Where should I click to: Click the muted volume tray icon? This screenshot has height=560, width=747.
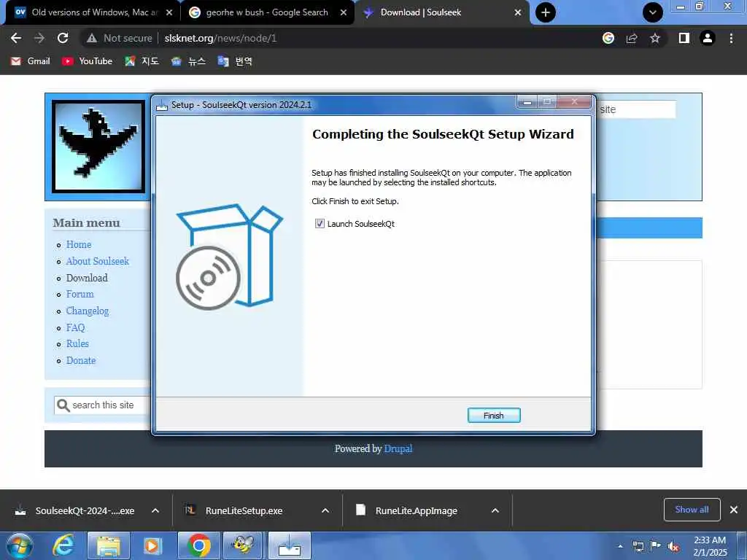pyautogui.click(x=673, y=547)
